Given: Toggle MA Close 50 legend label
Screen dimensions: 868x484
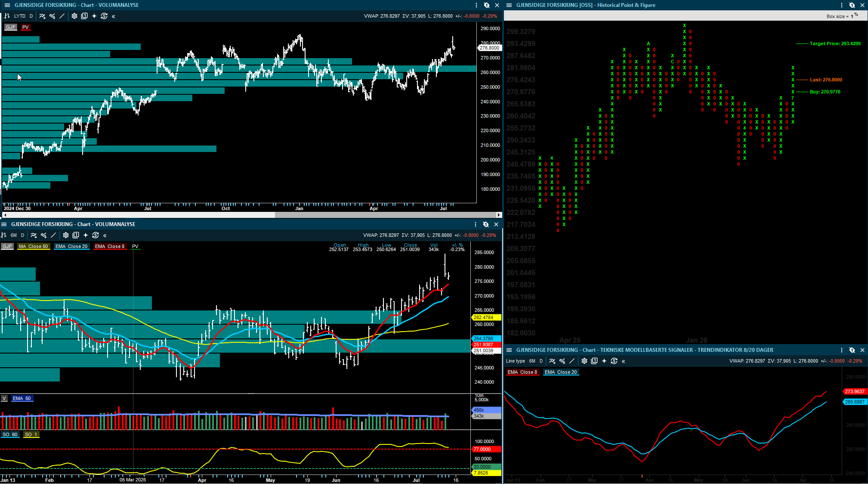Looking at the screenshot, I should tap(34, 247).
